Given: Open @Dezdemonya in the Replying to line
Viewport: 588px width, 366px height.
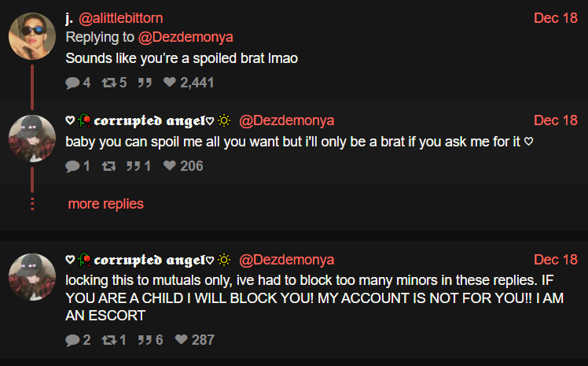Looking at the screenshot, I should pyautogui.click(x=186, y=37).
